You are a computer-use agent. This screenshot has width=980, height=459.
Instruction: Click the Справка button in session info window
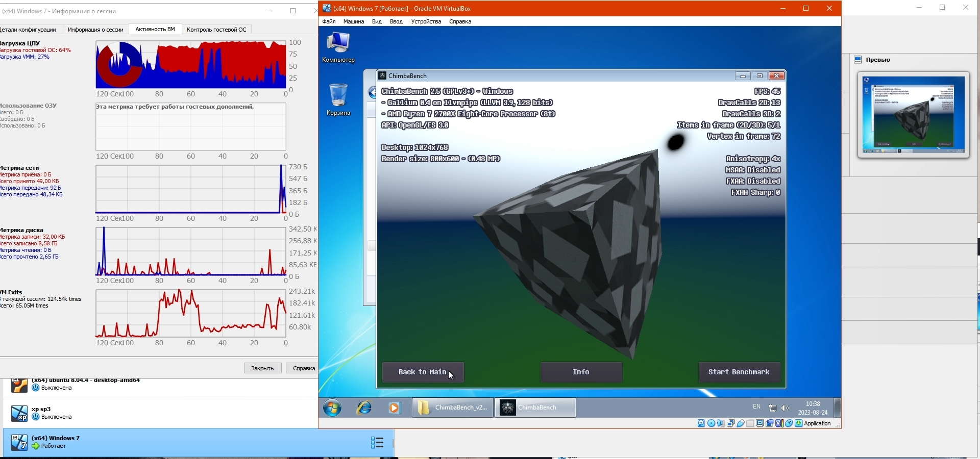tap(303, 368)
